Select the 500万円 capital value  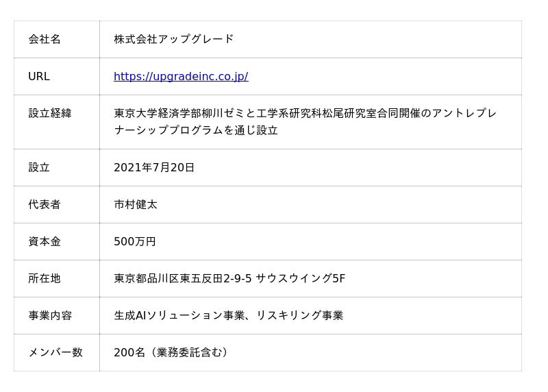point(135,242)
